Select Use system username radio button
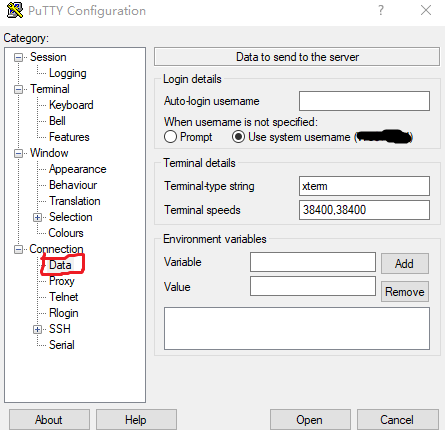Image resolution: width=445 pixels, height=430 pixels. (x=238, y=137)
